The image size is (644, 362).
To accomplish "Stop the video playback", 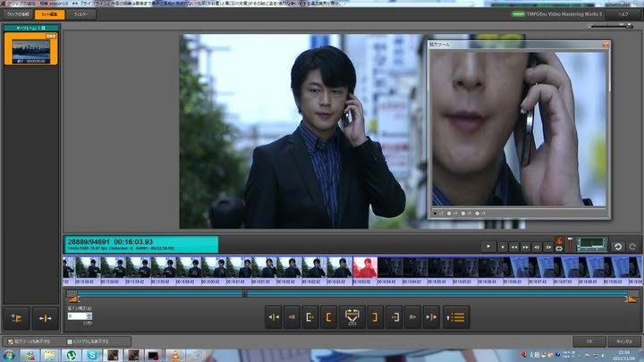I will [503, 247].
